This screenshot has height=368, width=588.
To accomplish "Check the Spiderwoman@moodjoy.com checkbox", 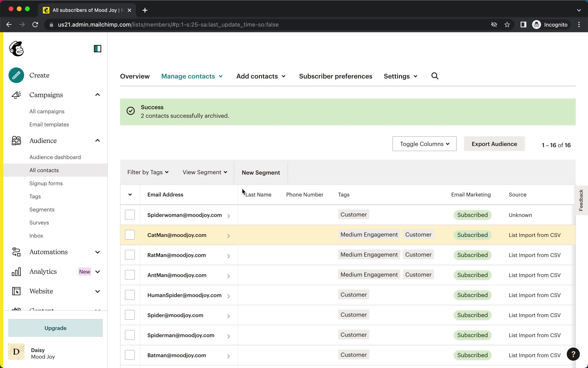I will click(x=130, y=215).
